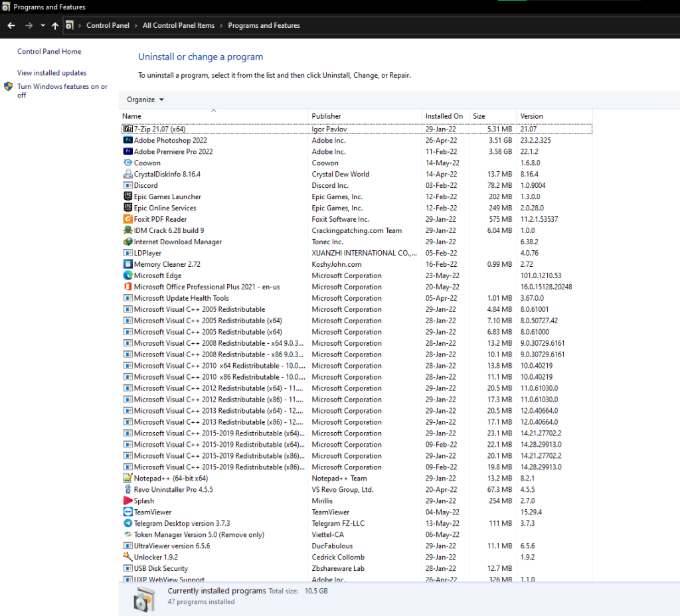Screen dimensions: 680x616
Task: Click the 7-Zip program icon
Action: pyautogui.click(x=127, y=129)
